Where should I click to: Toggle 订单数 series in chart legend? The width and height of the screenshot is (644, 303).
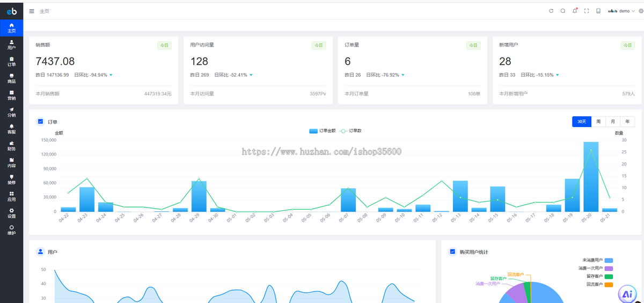[x=351, y=131]
